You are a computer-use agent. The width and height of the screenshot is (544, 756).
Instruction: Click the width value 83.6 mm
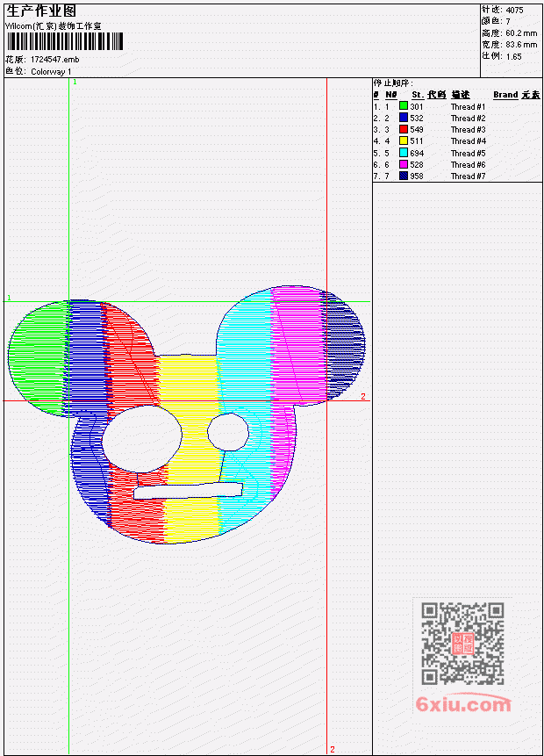[521, 45]
